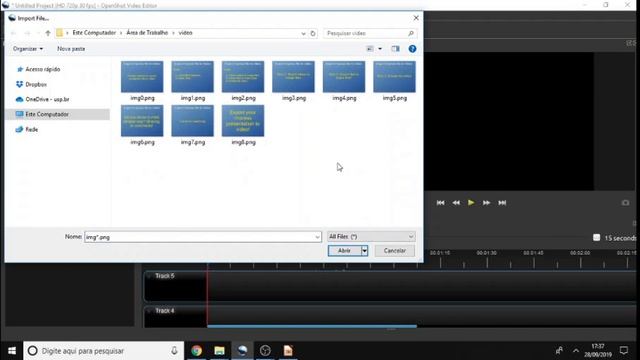Open OBS Studio from taskbar
Viewport: 640px width, 360px height.
[x=265, y=351]
